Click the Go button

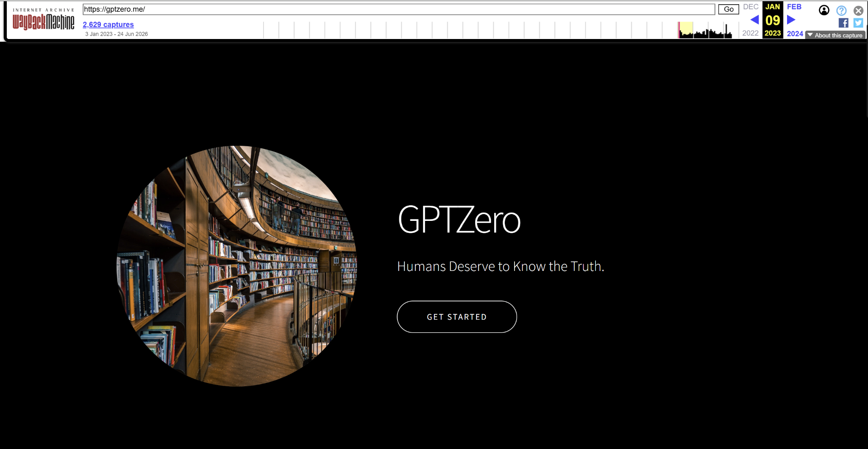(729, 9)
